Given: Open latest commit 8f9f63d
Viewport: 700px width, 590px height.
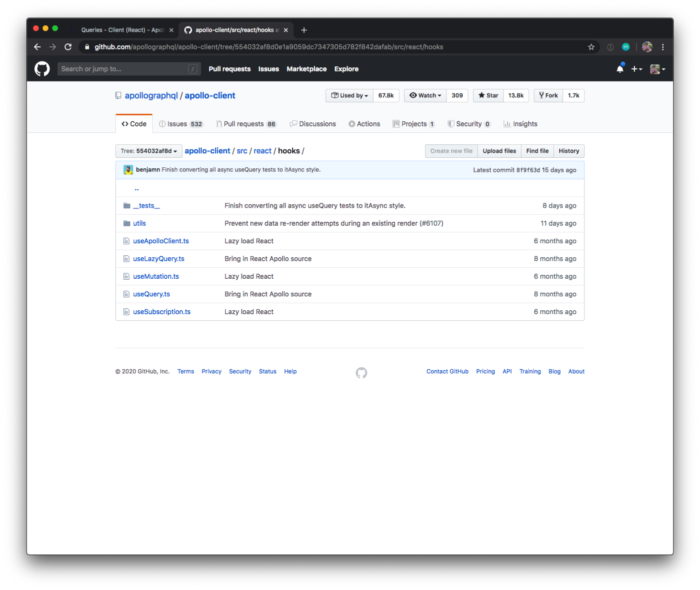Looking at the screenshot, I should tap(528, 170).
